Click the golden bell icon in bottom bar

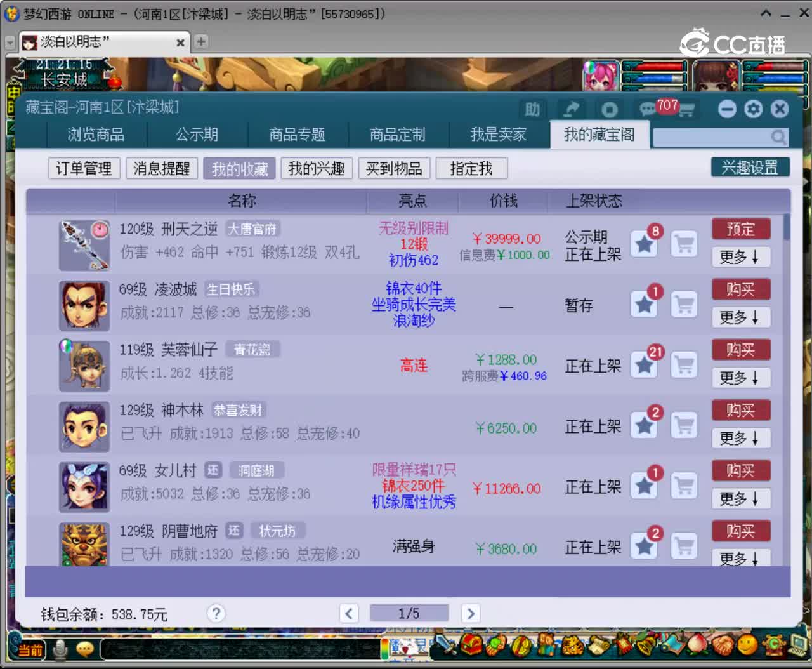pyautogui.click(x=646, y=646)
